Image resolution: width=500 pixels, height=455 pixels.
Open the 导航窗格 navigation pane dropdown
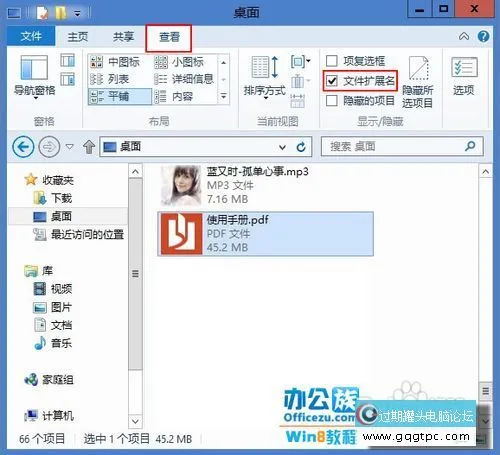coord(35,77)
